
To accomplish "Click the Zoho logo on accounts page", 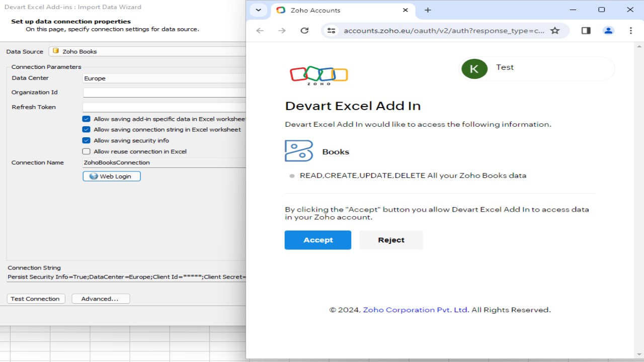I will click(x=319, y=75).
